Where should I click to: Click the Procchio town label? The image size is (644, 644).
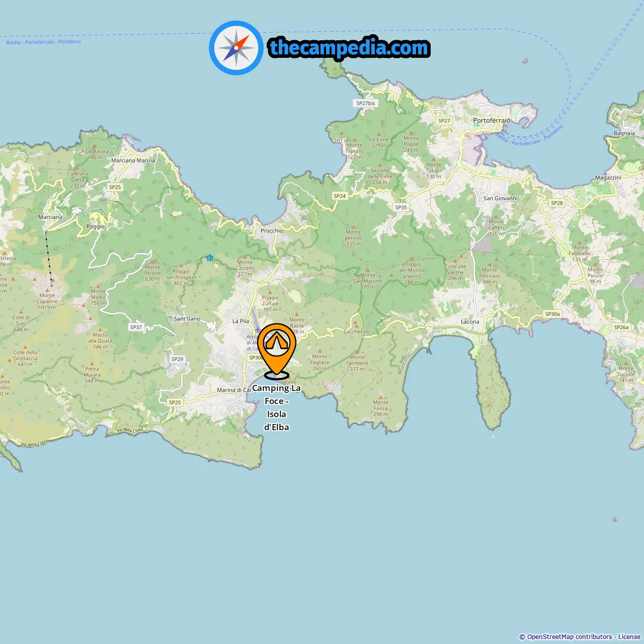coord(272,231)
